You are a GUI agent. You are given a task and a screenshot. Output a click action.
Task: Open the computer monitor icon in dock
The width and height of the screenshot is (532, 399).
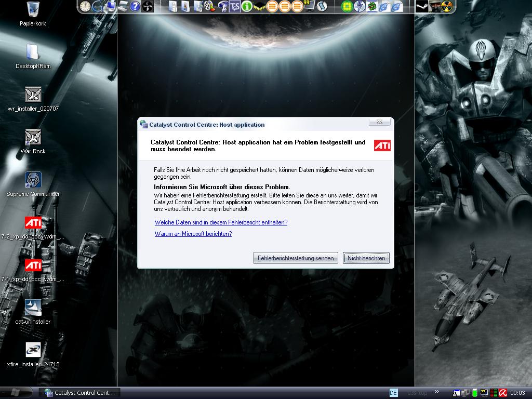pyautogui.click(x=110, y=6)
